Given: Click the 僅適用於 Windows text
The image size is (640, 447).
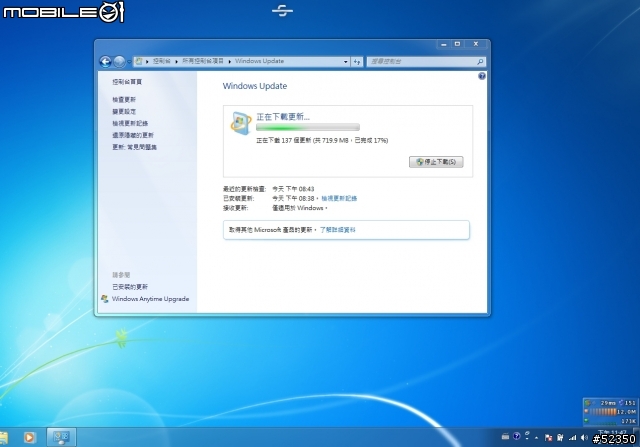Looking at the screenshot, I should tap(298, 208).
